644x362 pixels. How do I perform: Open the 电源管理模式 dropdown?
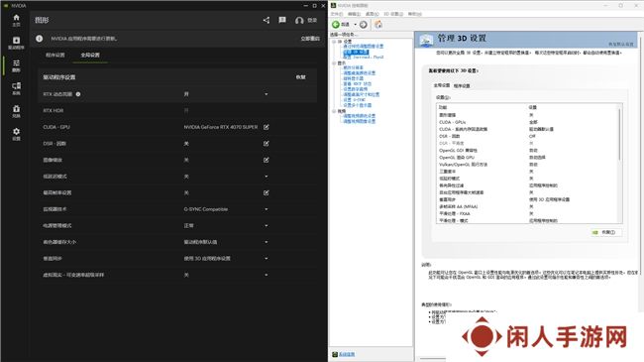pyautogui.click(x=267, y=226)
